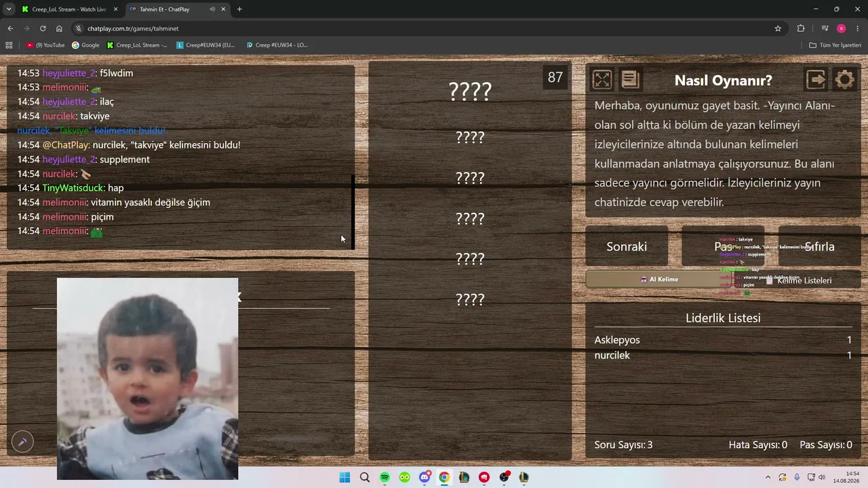
Task: Click the pen tool circle icon bottom-left
Action: (x=22, y=442)
